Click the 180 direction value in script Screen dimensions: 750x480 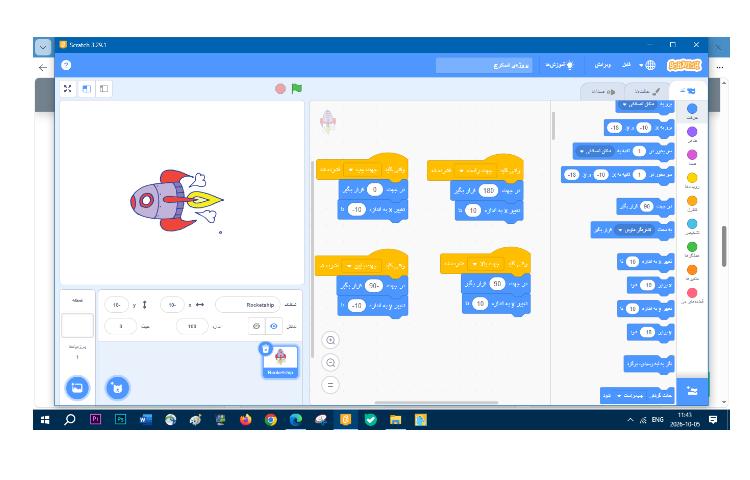(487, 190)
